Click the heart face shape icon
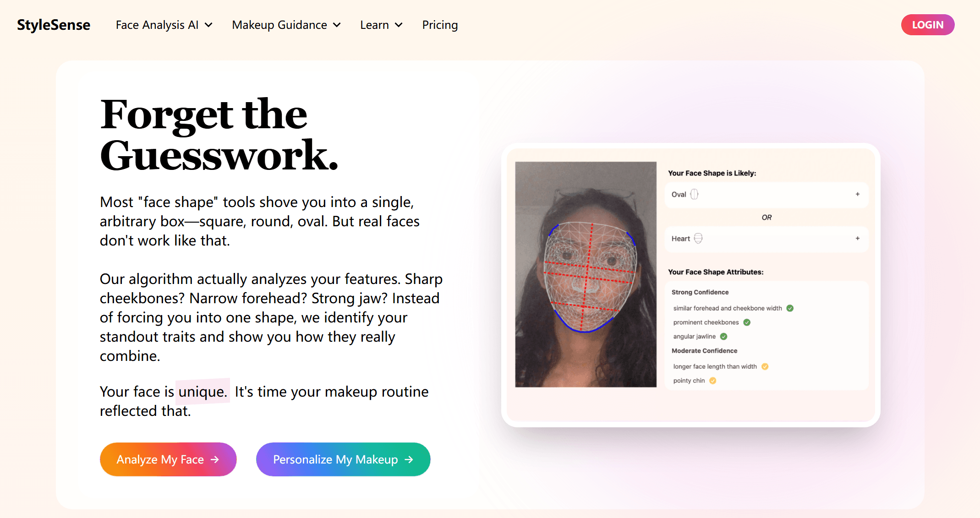 tap(698, 238)
